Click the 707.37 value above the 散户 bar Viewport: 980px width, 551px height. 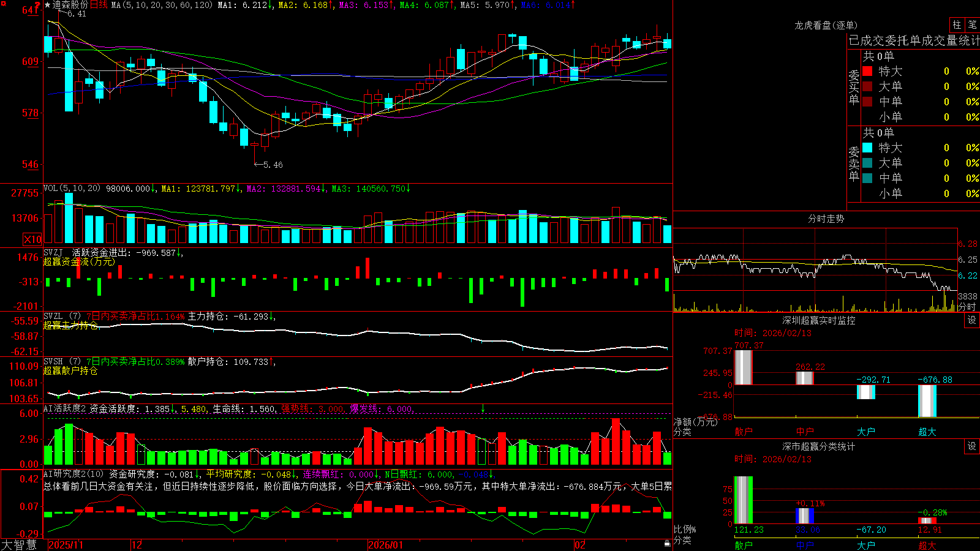click(749, 345)
